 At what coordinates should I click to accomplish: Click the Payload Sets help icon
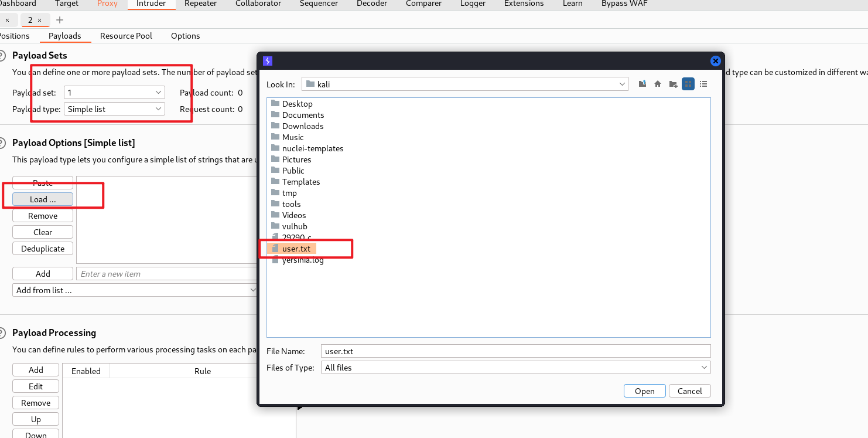[2, 56]
